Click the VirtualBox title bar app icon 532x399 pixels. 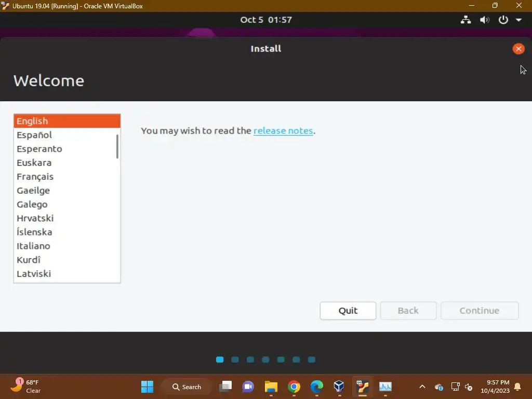point(5,6)
